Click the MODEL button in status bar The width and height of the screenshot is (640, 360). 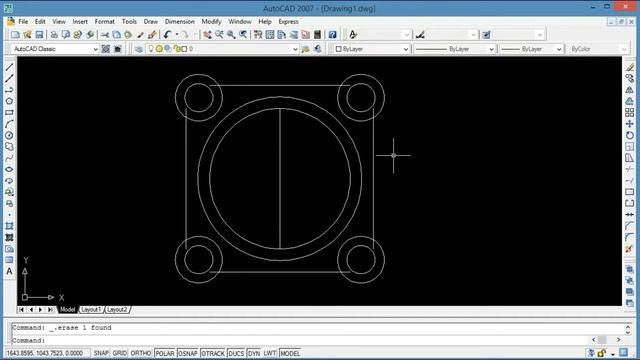[290, 353]
